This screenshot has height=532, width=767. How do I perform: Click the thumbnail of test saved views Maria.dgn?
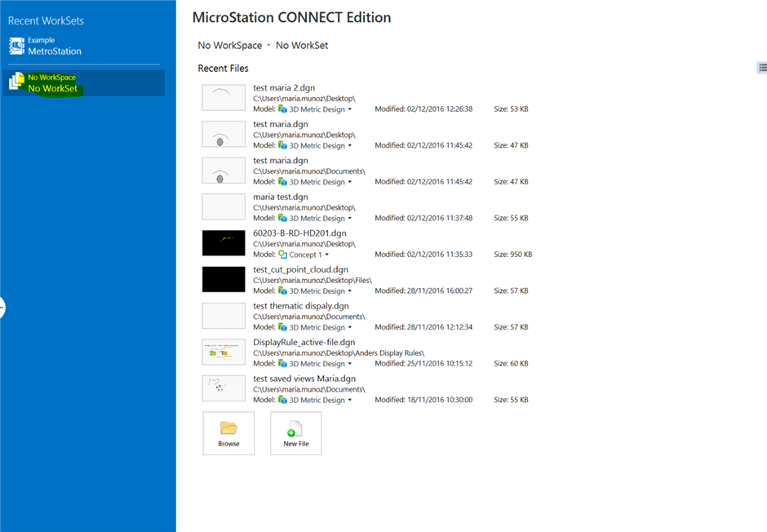click(x=224, y=388)
